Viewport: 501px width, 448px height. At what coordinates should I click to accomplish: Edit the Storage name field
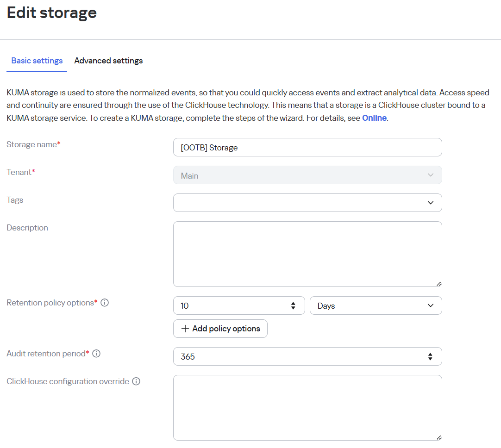coord(307,147)
